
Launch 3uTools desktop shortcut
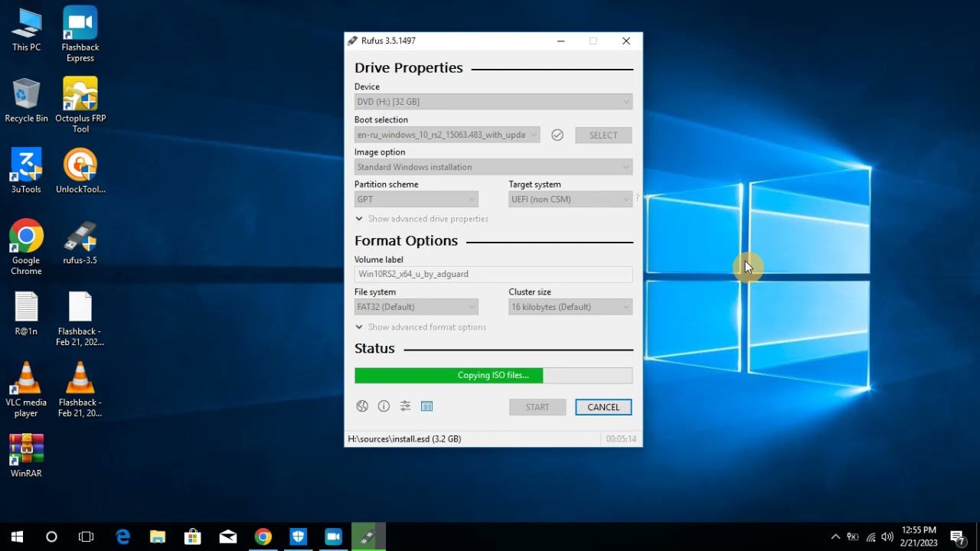[26, 171]
